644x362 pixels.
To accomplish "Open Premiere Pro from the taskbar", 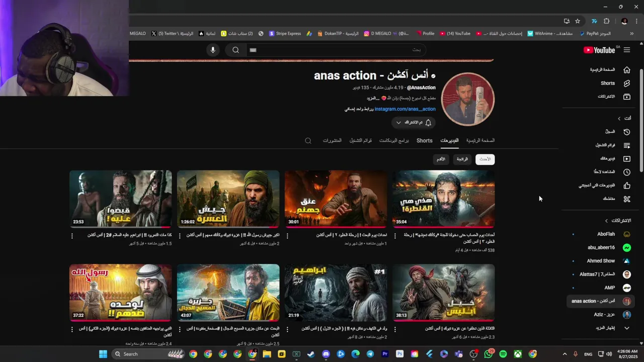I will click(x=385, y=354).
